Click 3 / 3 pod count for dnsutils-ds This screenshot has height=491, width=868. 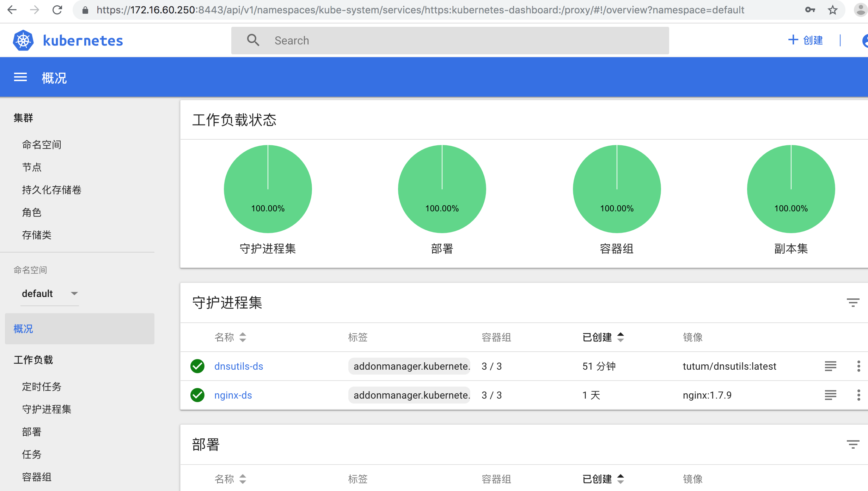tap(491, 366)
